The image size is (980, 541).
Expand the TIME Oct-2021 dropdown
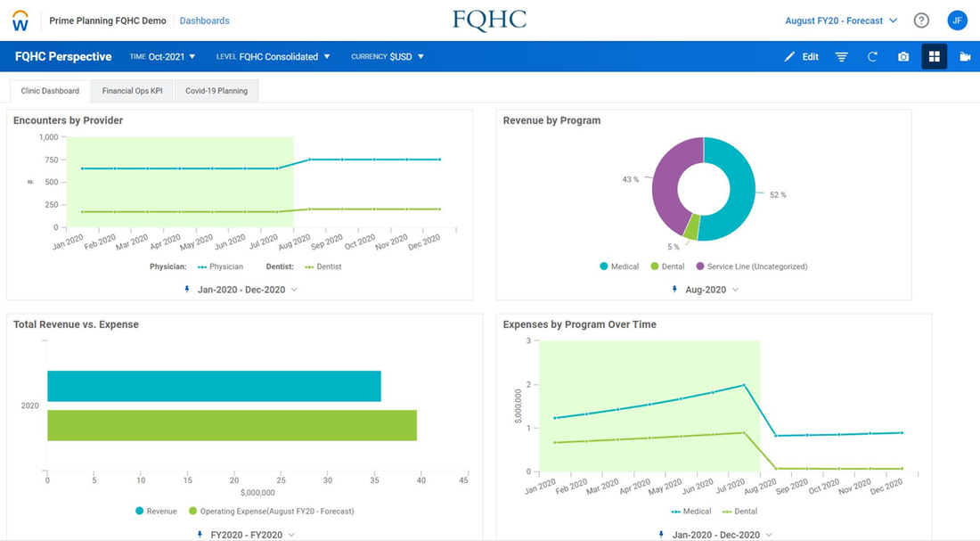162,57
